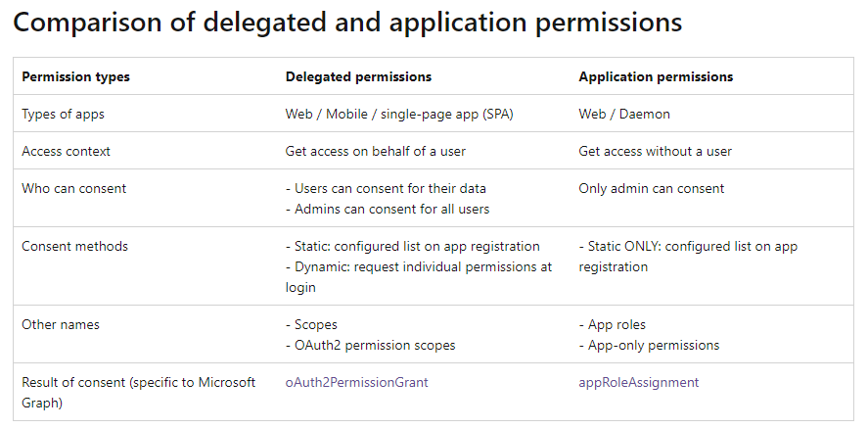
Task: Click the page heading about comparing permissions
Action: point(347,24)
